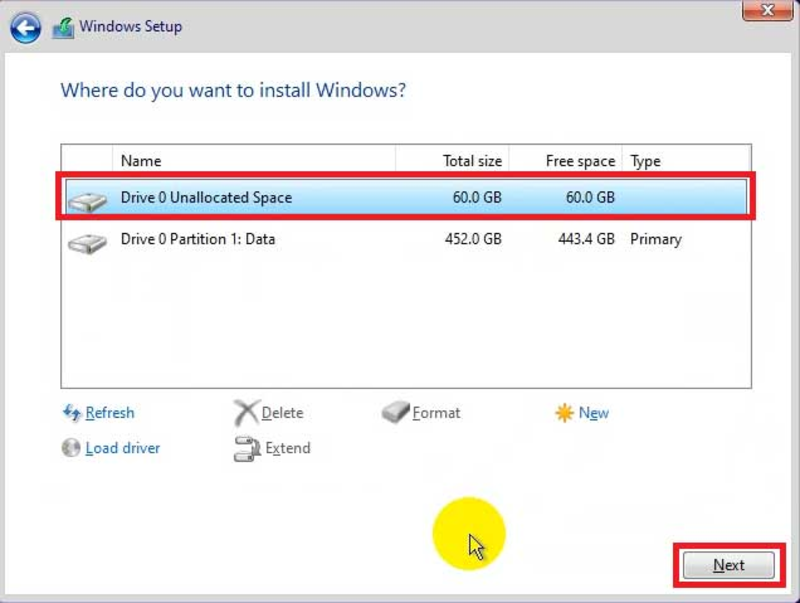The height and width of the screenshot is (603, 800).
Task: Refresh the drive list
Action: (x=110, y=413)
